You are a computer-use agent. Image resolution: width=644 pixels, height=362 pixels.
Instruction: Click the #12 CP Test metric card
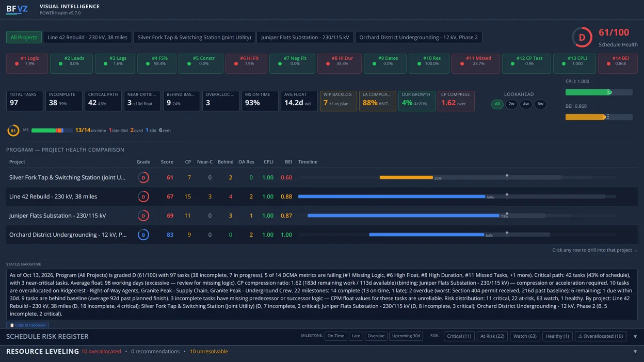click(x=526, y=63)
